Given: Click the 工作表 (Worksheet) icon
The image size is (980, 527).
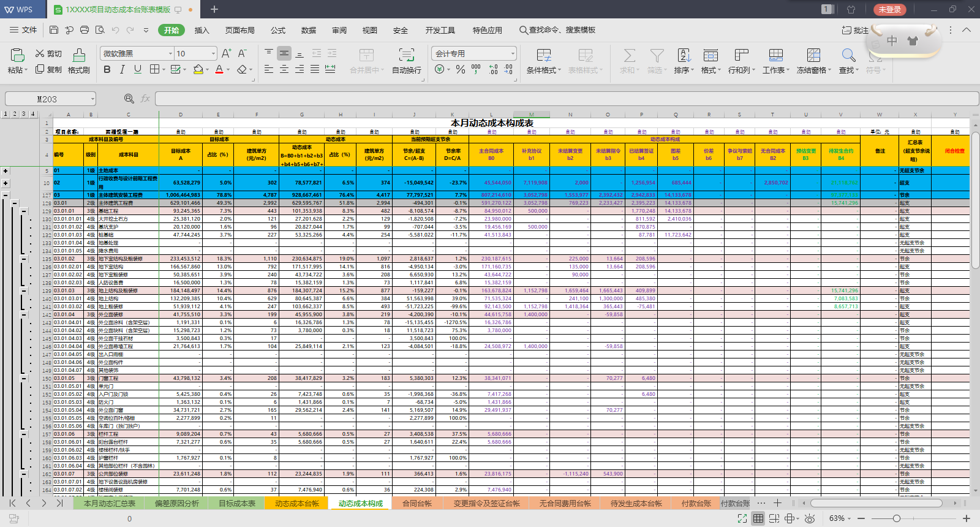Looking at the screenshot, I should click(776, 56).
